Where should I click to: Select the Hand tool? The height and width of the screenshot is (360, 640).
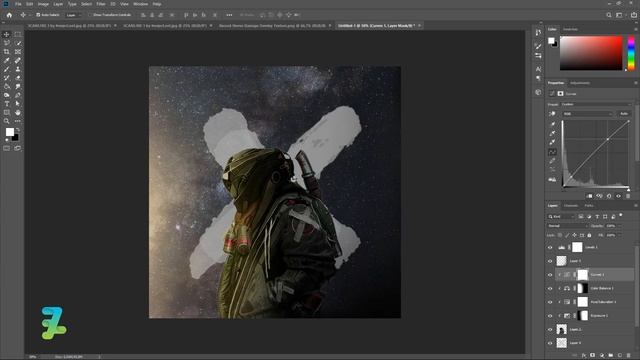pyautogui.click(x=18, y=113)
